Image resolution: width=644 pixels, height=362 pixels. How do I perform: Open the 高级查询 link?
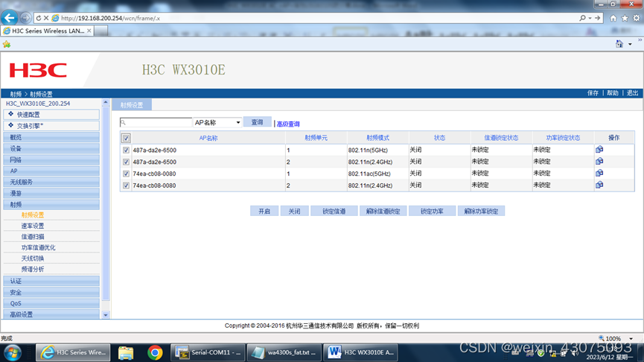288,124
